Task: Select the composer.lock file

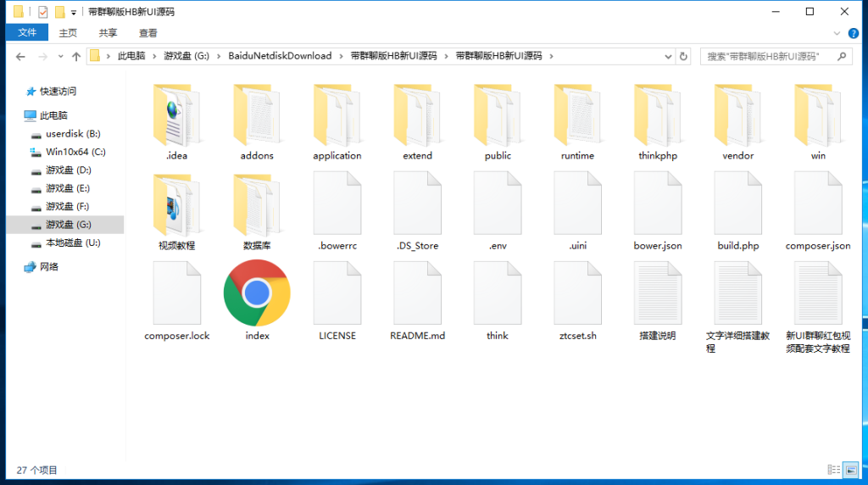Action: (176, 302)
